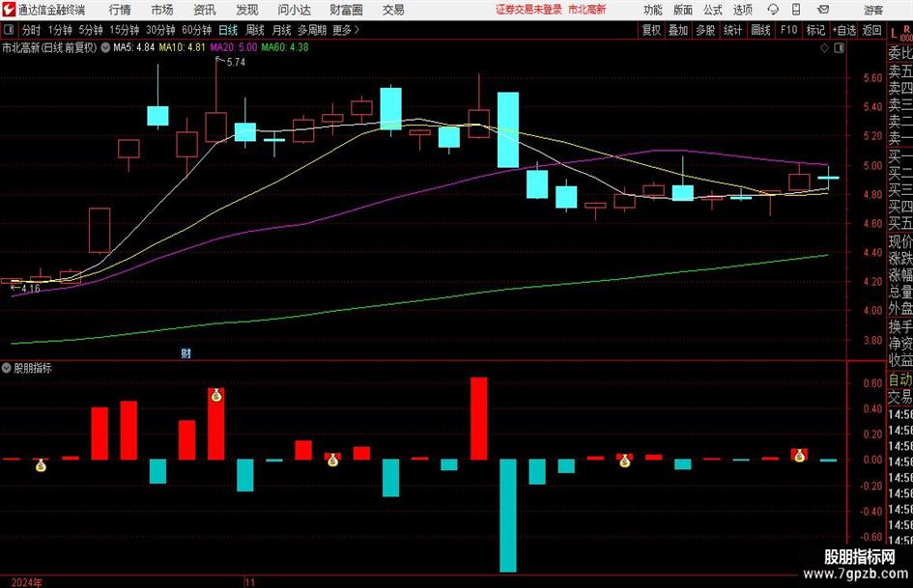This screenshot has width=913, height=588.
Task: Click the 11 month marker on time axis
Action: pyautogui.click(x=250, y=582)
